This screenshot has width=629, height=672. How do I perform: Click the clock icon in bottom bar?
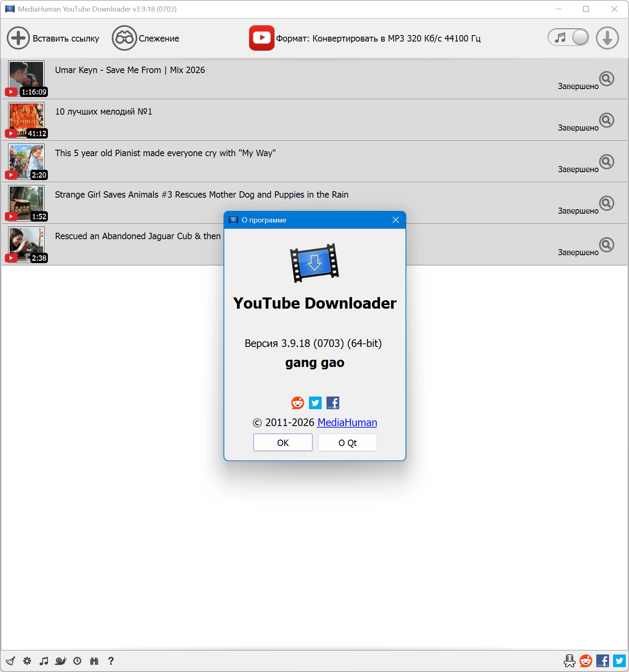[x=77, y=661]
